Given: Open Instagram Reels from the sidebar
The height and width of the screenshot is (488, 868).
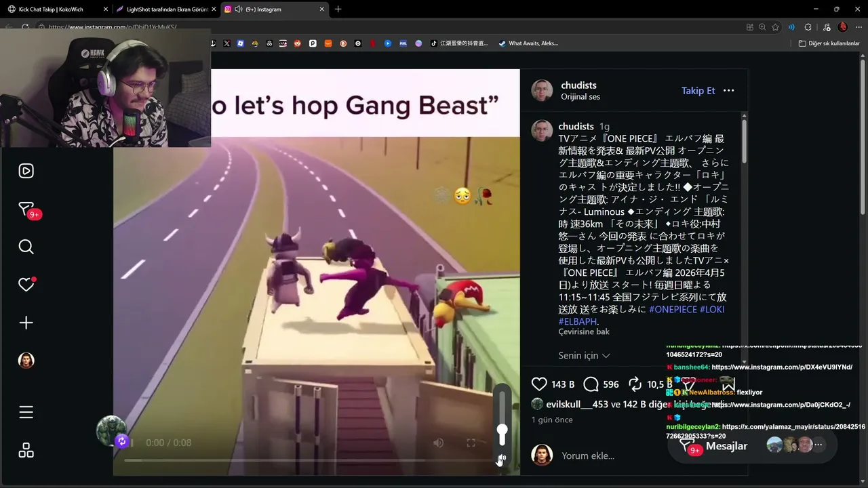Looking at the screenshot, I should pos(26,171).
